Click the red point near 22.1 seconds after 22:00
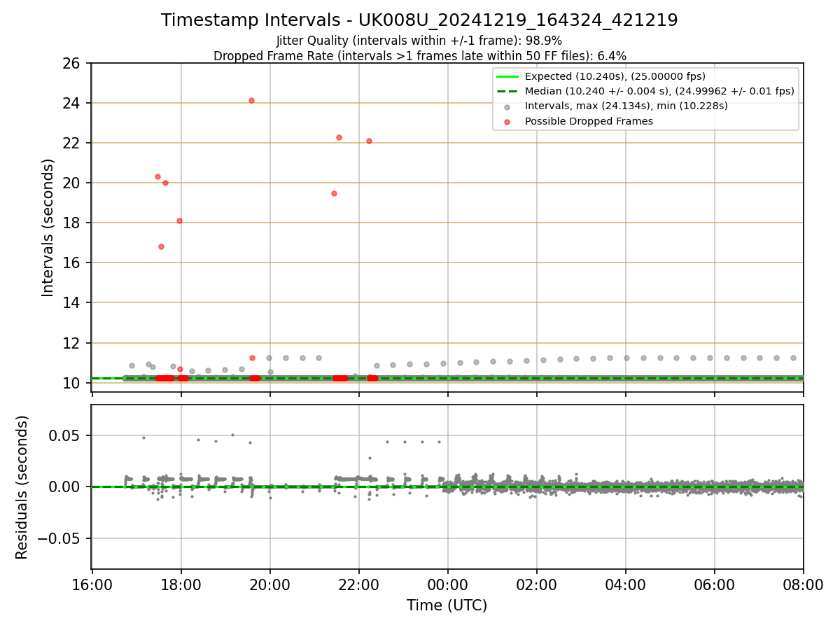The image size is (840, 630). [369, 141]
